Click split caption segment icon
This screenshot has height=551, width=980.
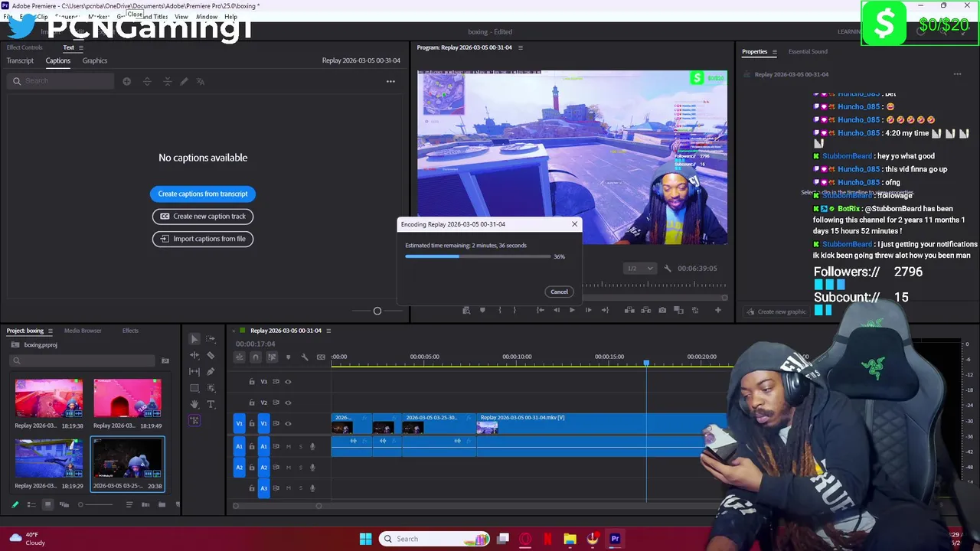pos(147,81)
